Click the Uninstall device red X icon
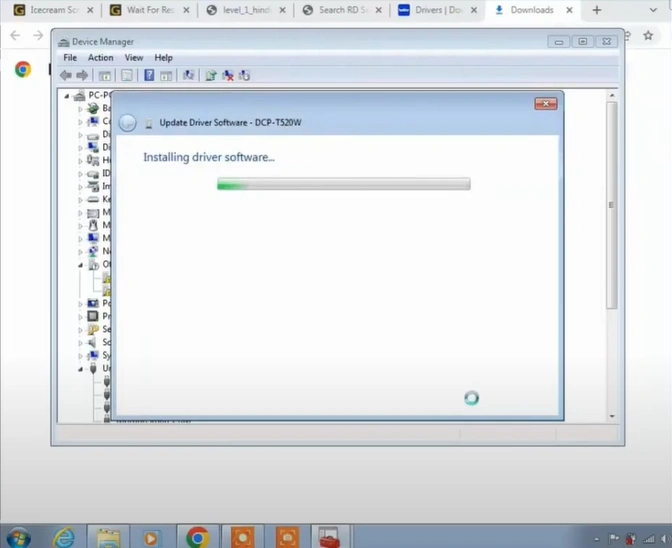672x548 pixels. point(228,75)
